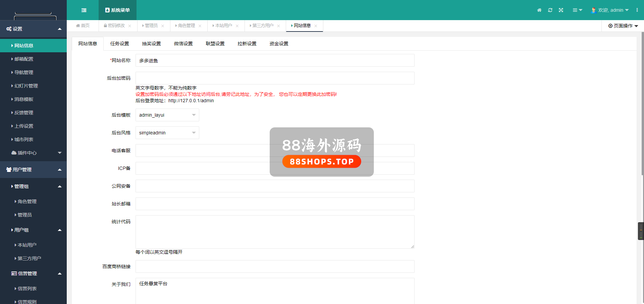Viewport: 644px width, 304px height.
Task: Click the sidebar collapse menu icon
Action: point(84,10)
